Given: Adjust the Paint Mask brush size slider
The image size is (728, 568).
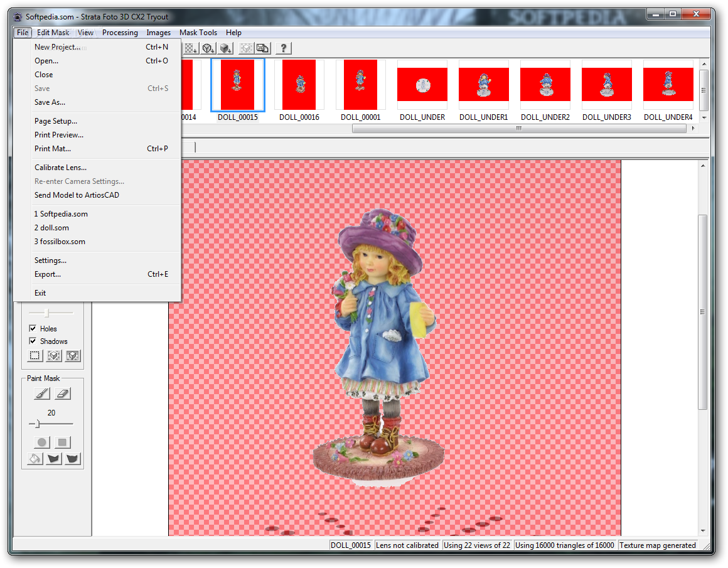Looking at the screenshot, I should tap(51, 424).
